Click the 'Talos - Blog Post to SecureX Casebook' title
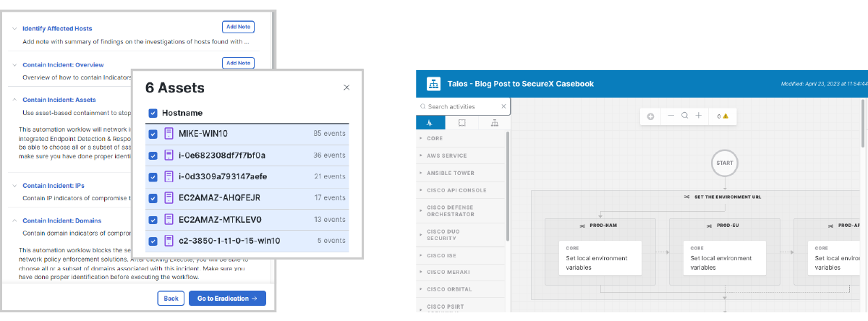This screenshot has height=321, width=868. (x=521, y=84)
